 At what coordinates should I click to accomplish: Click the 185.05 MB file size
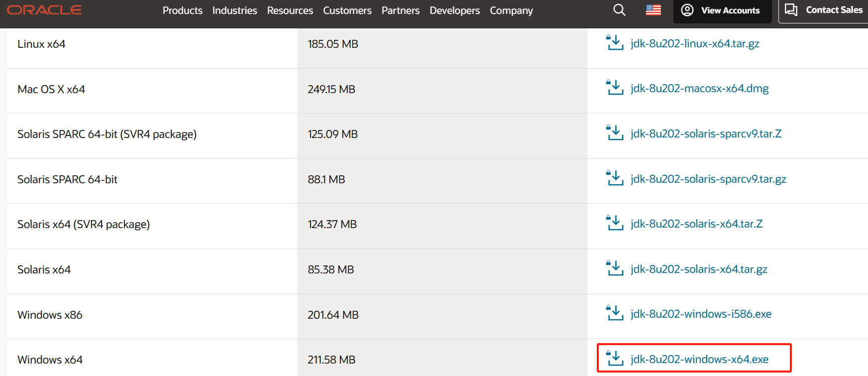pos(333,44)
